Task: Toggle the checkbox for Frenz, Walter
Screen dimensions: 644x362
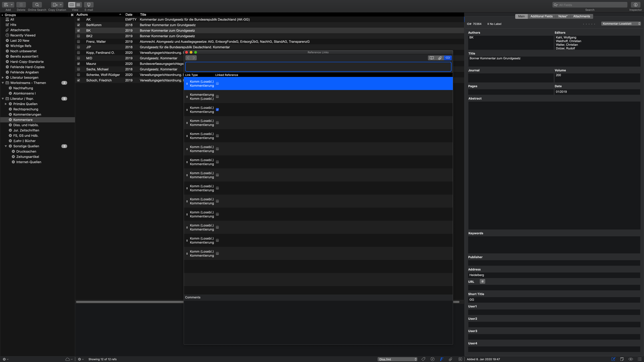Action: 78,41
